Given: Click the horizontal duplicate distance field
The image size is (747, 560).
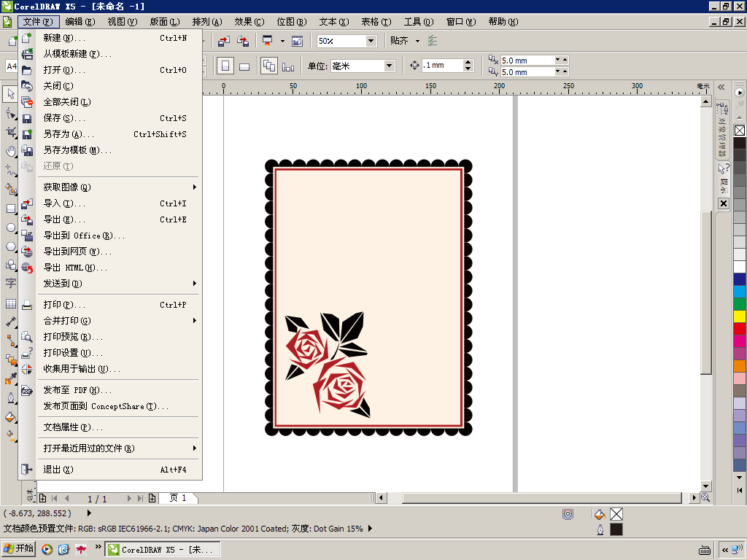Looking at the screenshot, I should tap(527, 61).
